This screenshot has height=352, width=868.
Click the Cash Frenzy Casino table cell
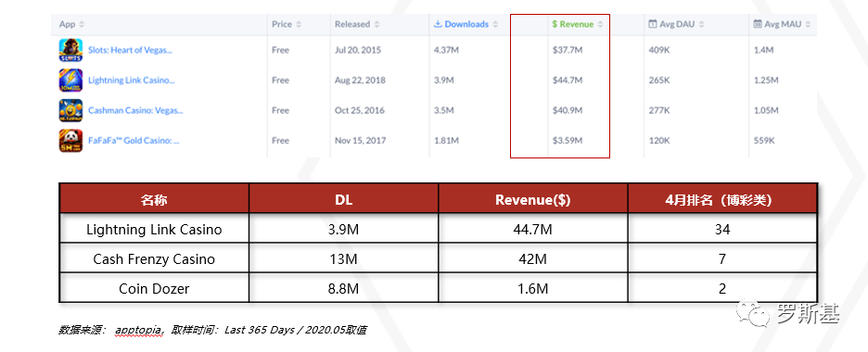pyautogui.click(x=154, y=258)
